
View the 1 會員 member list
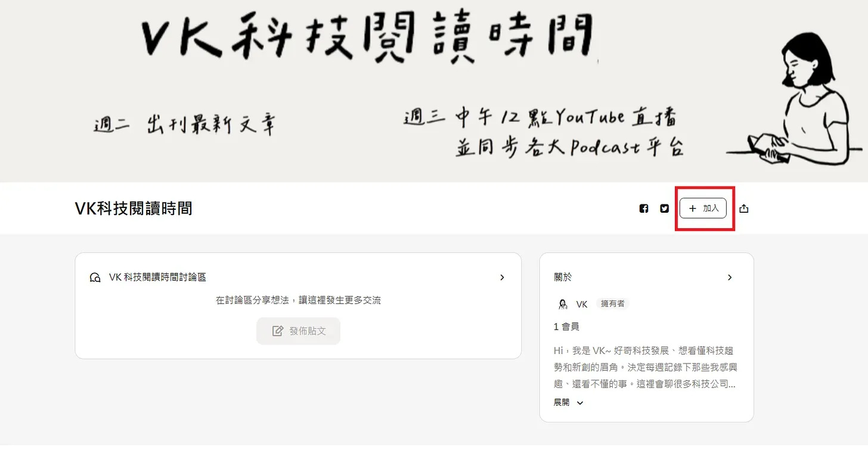(566, 327)
